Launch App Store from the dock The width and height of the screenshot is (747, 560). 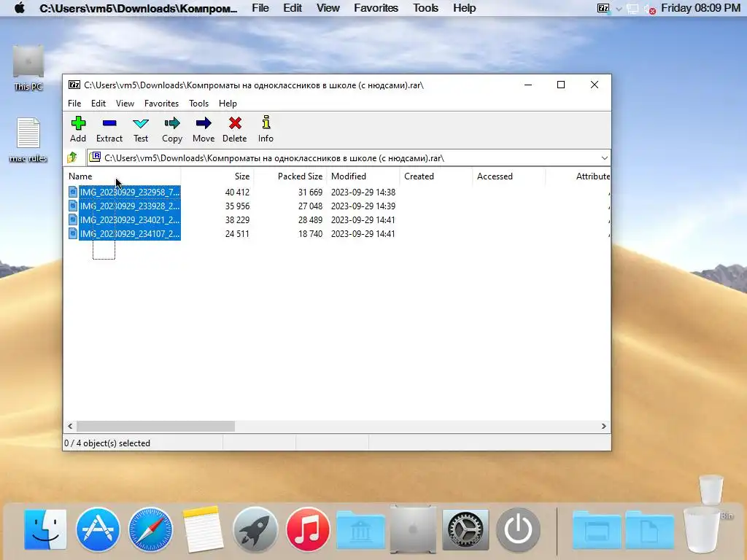98,529
